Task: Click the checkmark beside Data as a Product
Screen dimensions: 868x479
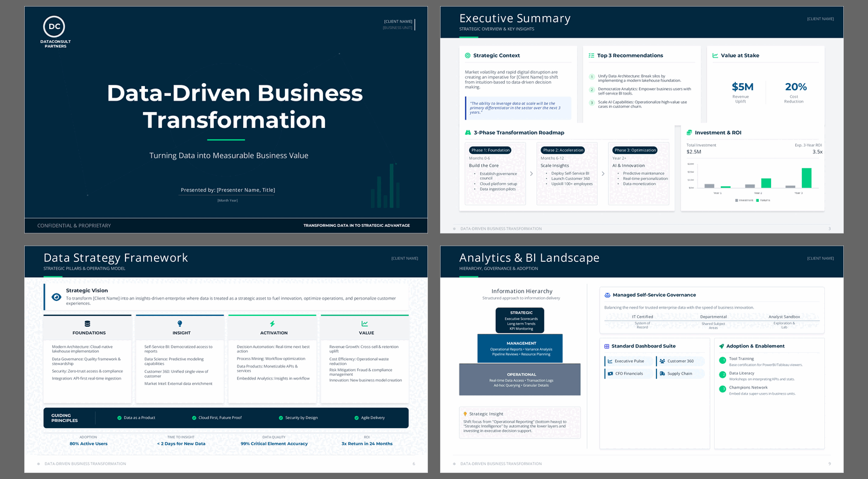Action: (x=119, y=418)
